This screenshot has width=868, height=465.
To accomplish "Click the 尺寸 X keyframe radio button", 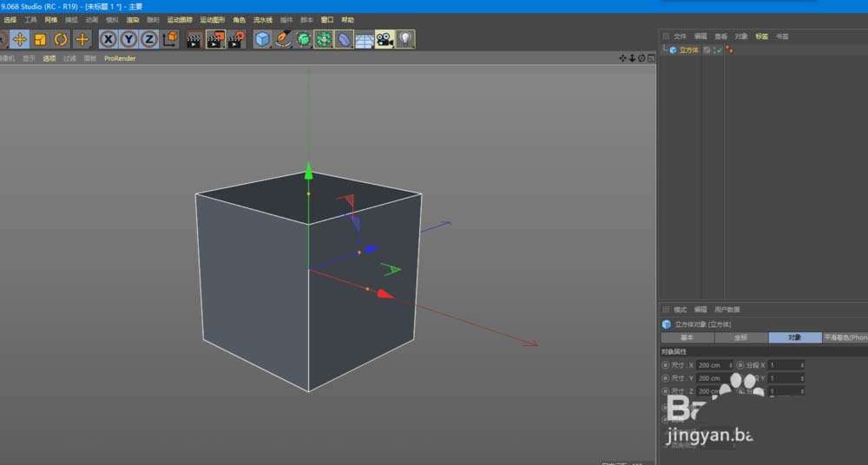I will pyautogui.click(x=666, y=365).
